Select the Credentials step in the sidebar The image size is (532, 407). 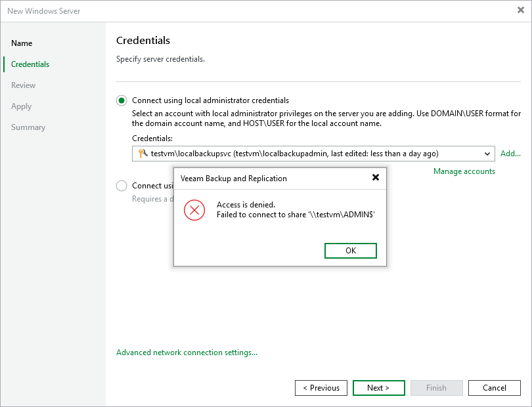click(30, 64)
